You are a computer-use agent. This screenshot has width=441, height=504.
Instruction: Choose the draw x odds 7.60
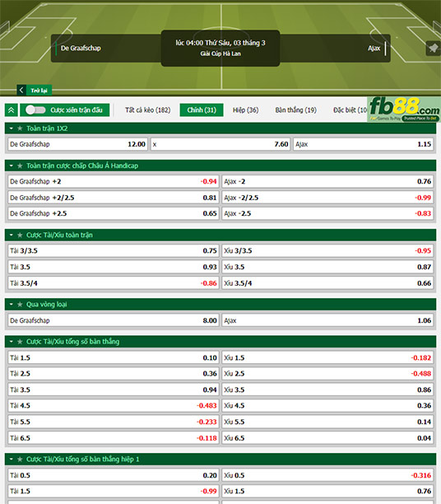click(220, 144)
